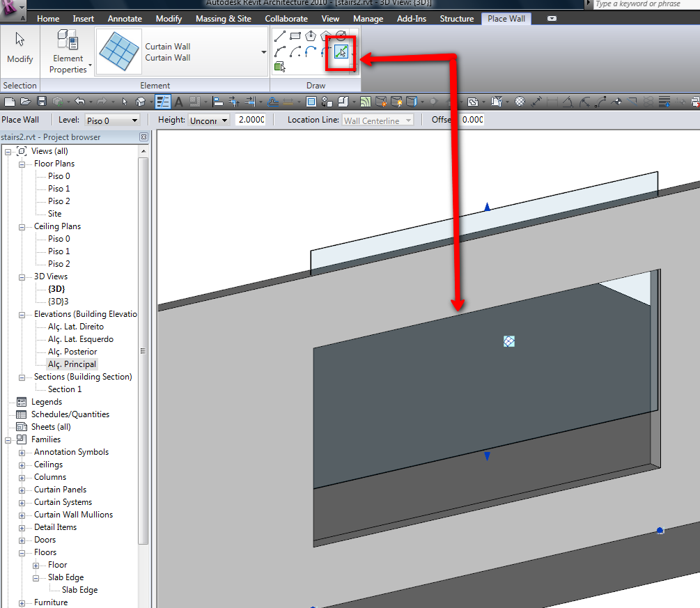This screenshot has height=608, width=700.
Task: Click the Project browser vertical scrollbar
Action: click(x=143, y=350)
